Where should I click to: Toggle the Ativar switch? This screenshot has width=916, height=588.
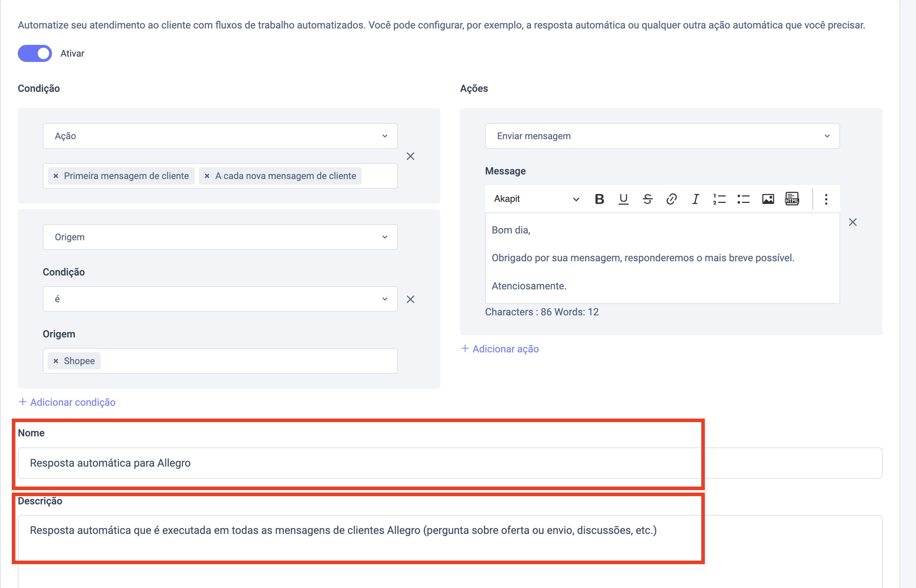[35, 53]
